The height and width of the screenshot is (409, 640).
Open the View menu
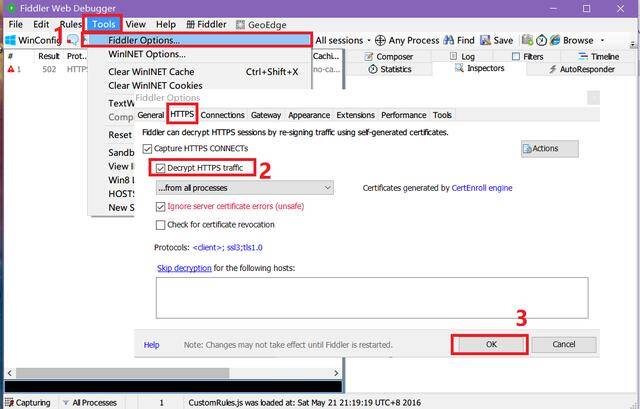[x=136, y=24]
